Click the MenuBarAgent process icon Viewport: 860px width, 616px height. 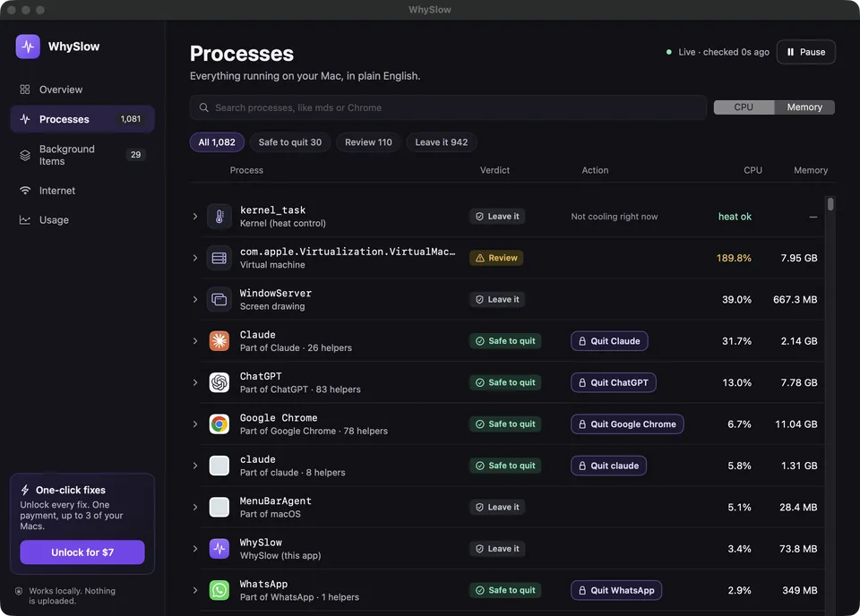pos(219,507)
